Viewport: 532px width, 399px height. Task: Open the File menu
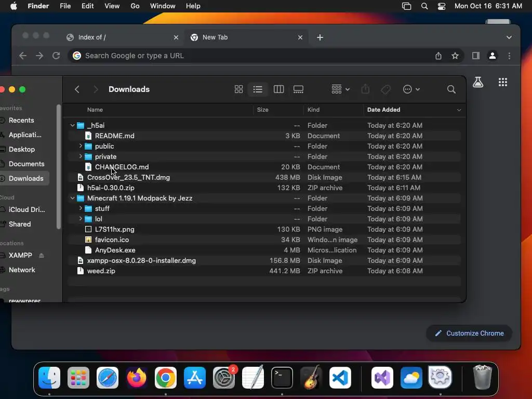click(x=65, y=6)
